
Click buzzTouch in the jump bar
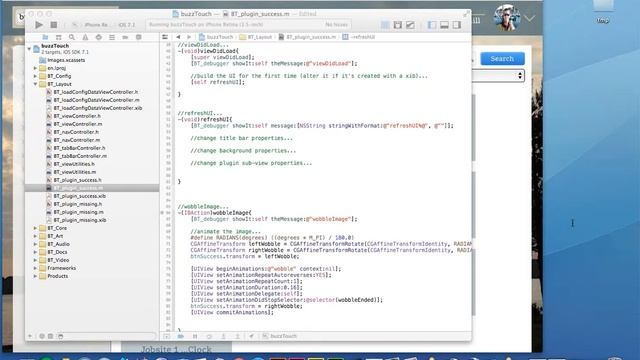(216, 37)
